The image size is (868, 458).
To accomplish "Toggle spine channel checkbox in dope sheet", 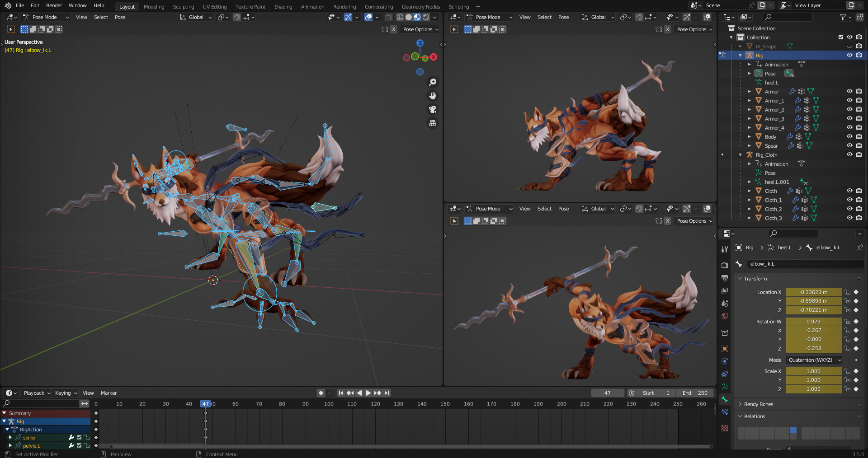I will (79, 438).
